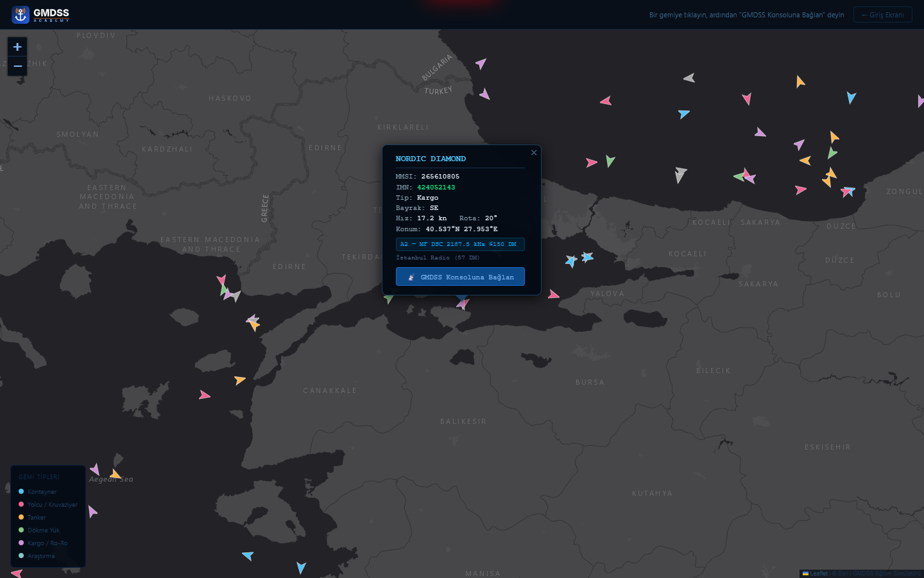The height and width of the screenshot is (578, 924).
Task: Click the orange Tanker legend color dot
Action: click(x=21, y=517)
